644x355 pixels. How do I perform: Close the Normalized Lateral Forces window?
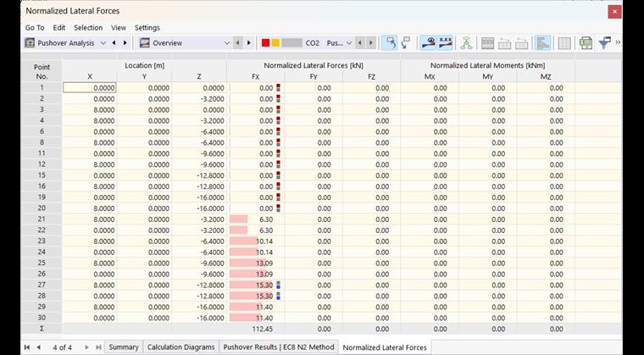[614, 12]
